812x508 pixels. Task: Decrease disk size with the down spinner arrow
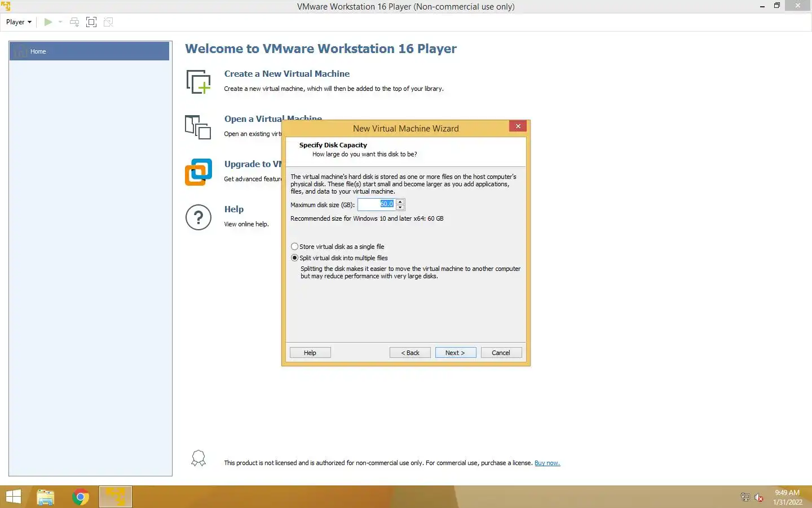click(x=400, y=208)
